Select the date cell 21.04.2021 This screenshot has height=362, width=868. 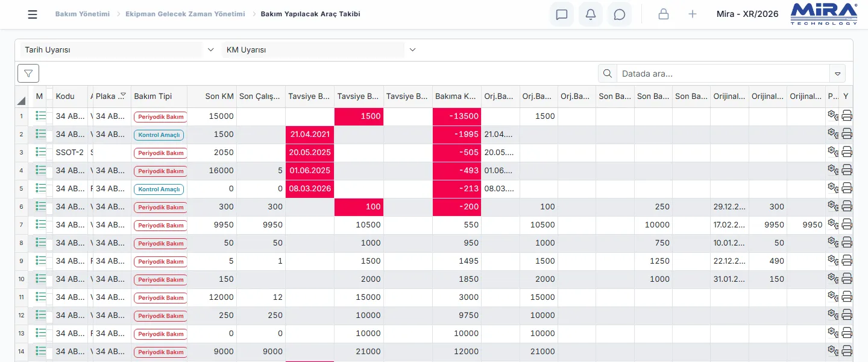[x=310, y=135]
